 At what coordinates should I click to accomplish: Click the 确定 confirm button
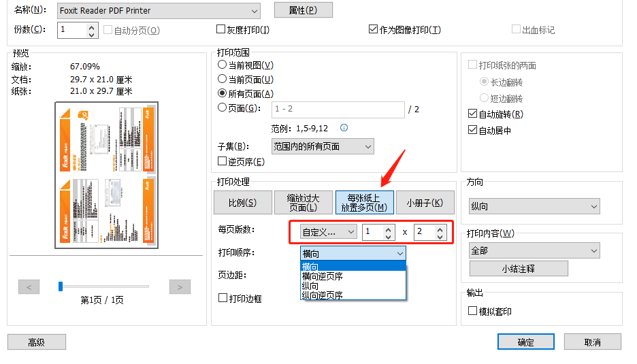525,342
